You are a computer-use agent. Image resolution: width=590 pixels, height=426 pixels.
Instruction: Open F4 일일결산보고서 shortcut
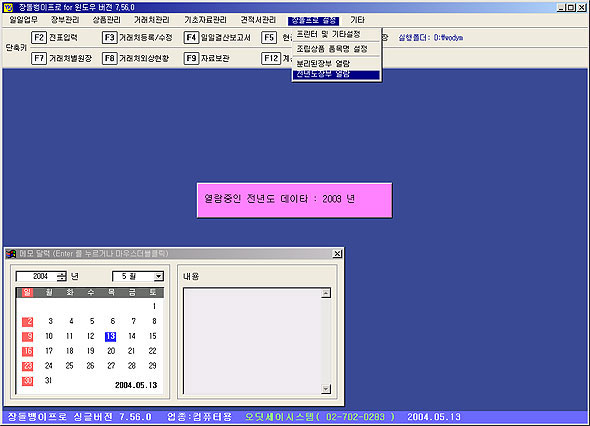217,38
